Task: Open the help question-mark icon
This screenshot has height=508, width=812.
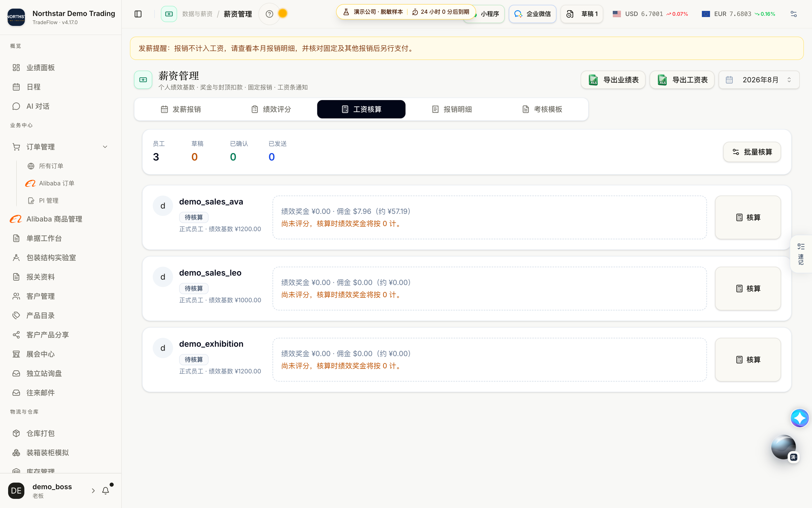Action: pos(269,14)
